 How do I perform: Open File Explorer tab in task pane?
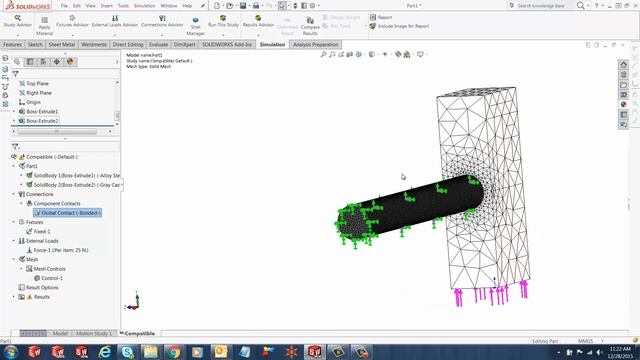click(x=623, y=85)
